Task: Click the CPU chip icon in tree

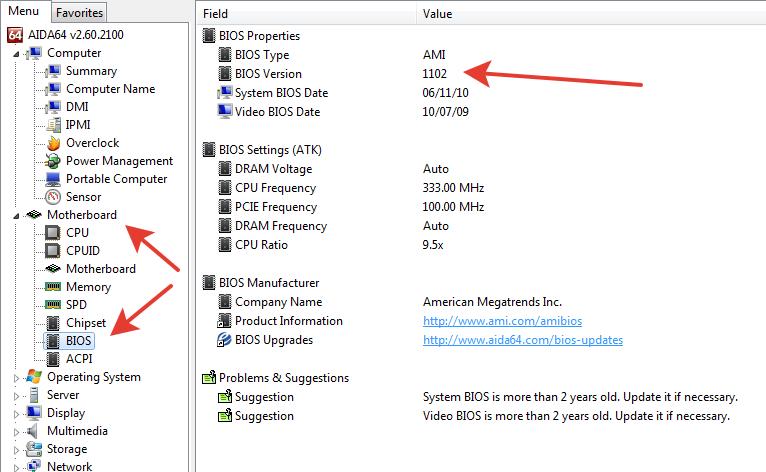Action: 53,233
